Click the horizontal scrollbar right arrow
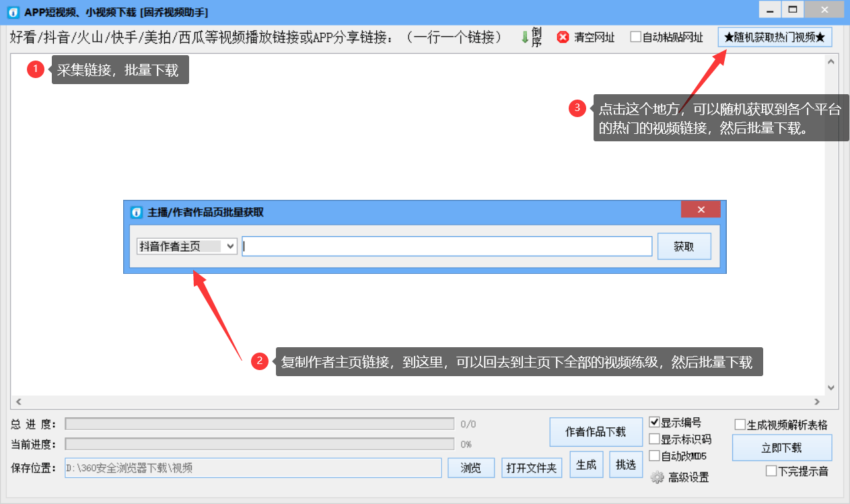Image resolution: width=850 pixels, height=504 pixels. 818,401
